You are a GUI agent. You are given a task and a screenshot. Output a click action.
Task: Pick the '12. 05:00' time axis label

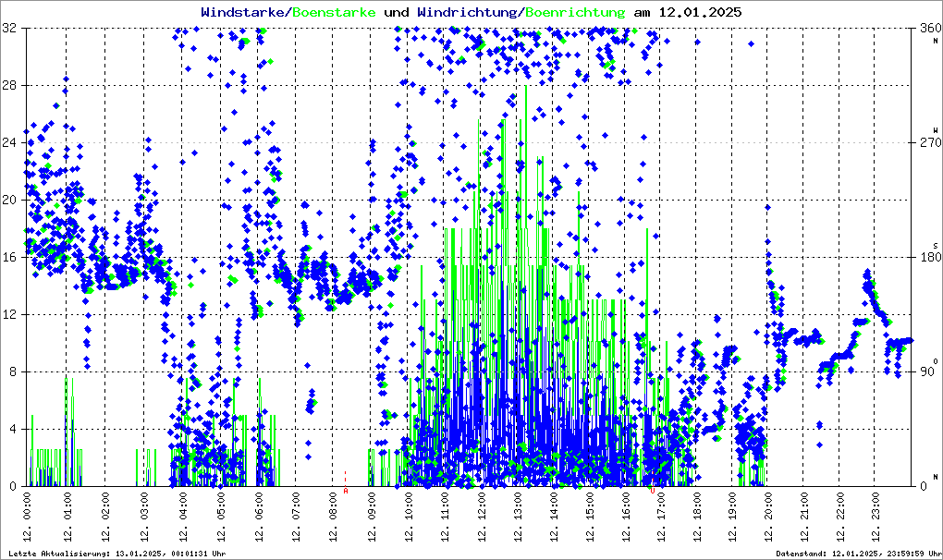[221, 517]
